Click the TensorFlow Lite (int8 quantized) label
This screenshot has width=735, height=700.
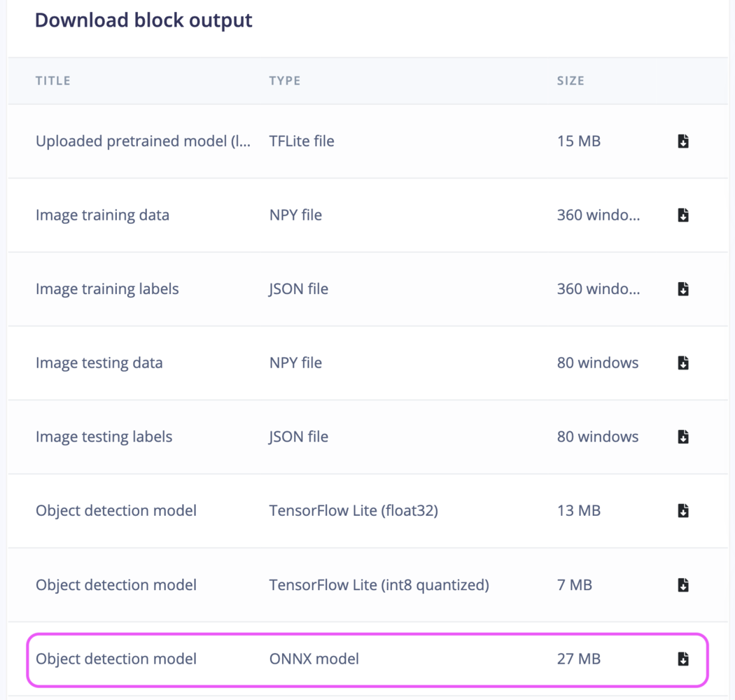pos(379,585)
